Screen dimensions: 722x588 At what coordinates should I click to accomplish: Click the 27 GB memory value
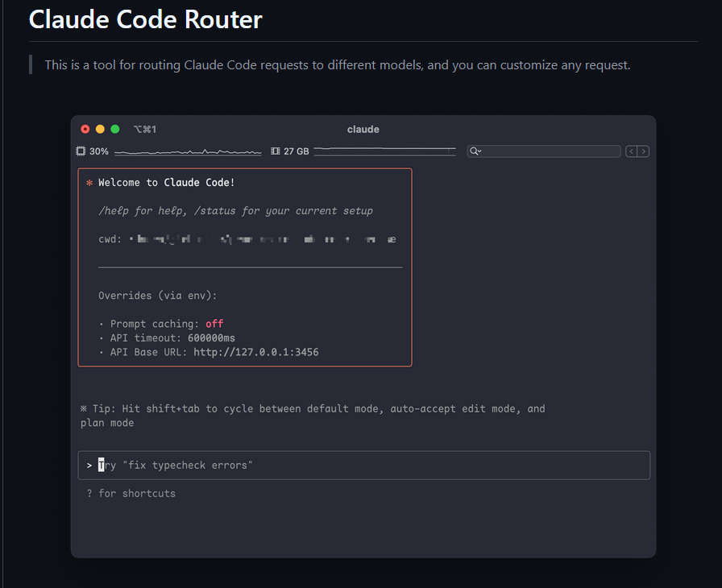click(296, 151)
